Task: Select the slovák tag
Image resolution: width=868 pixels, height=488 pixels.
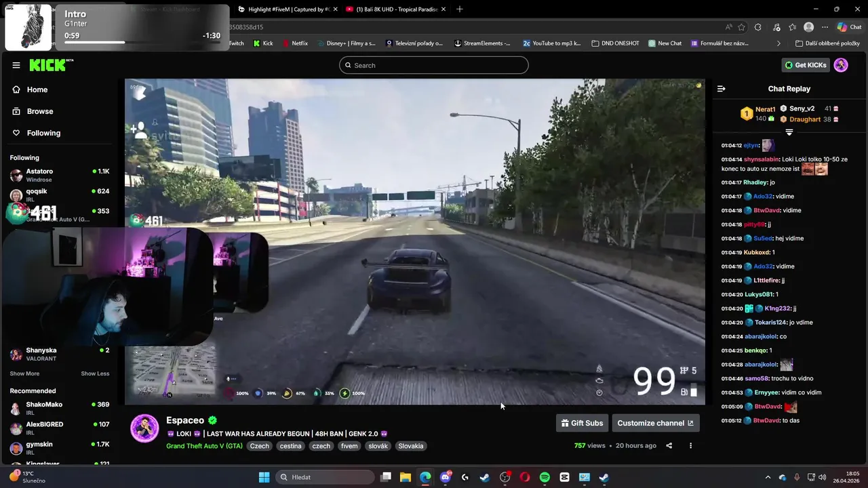Action: pyautogui.click(x=378, y=446)
